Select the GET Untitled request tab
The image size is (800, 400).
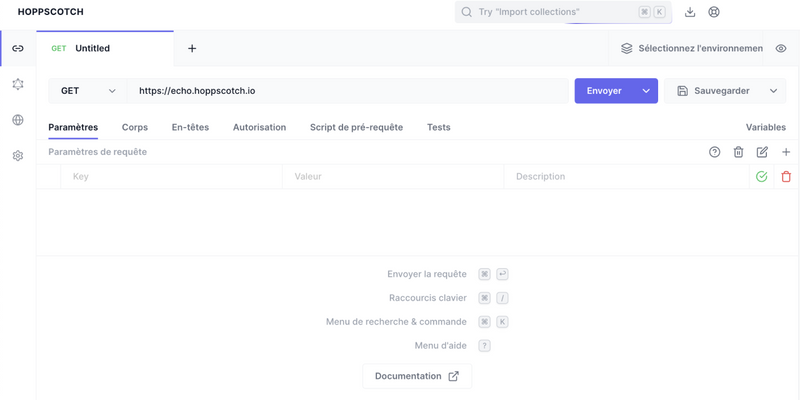105,48
